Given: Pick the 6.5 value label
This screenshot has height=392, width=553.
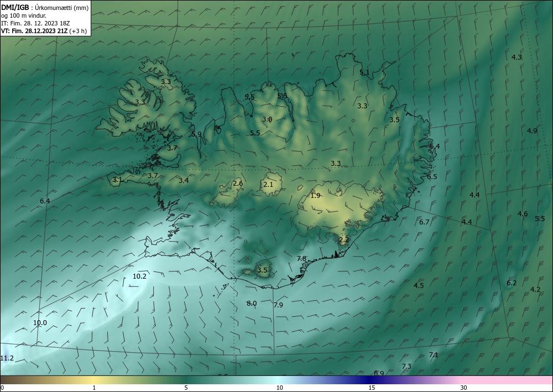Looking at the screenshot, I should click(432, 176).
